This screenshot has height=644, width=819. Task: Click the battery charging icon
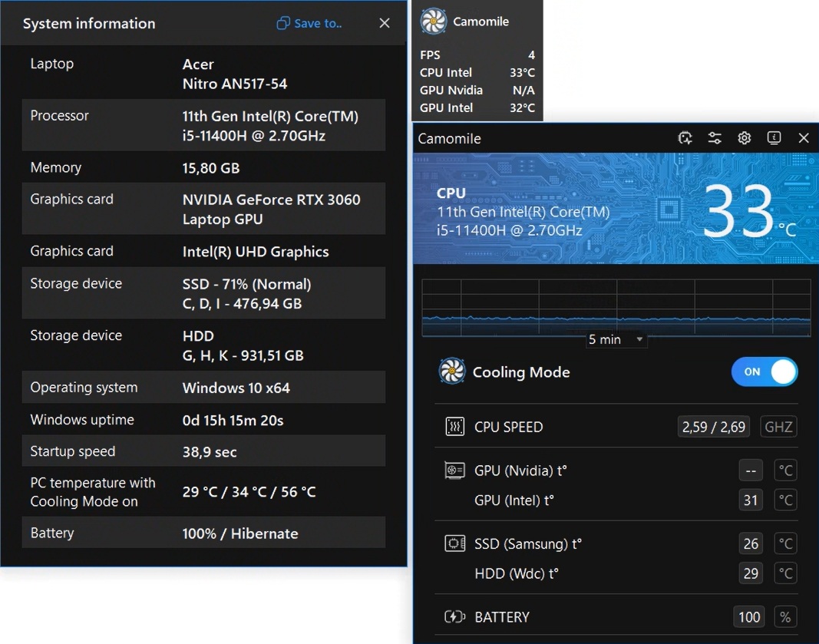(454, 617)
